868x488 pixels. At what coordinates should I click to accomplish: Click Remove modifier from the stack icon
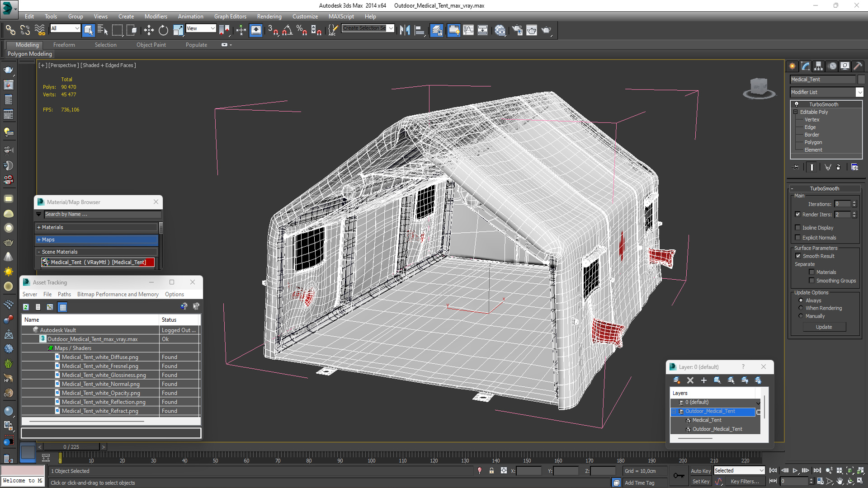[839, 167]
